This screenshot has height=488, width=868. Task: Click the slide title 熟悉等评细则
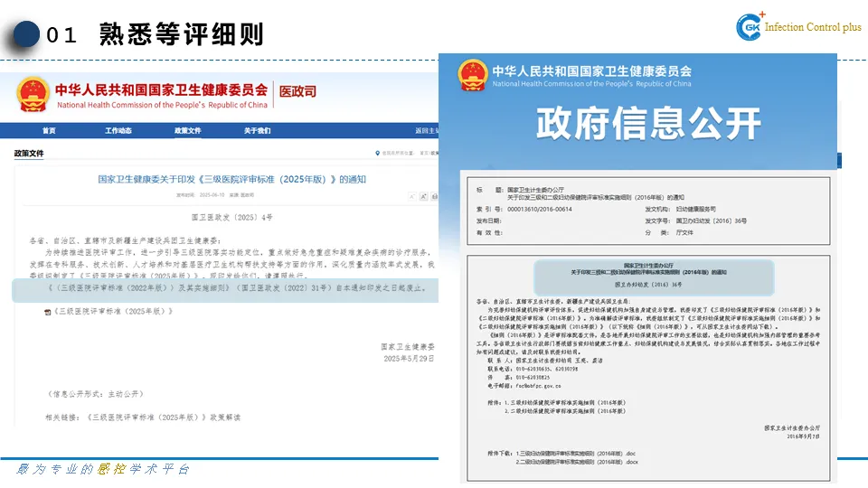tap(181, 34)
